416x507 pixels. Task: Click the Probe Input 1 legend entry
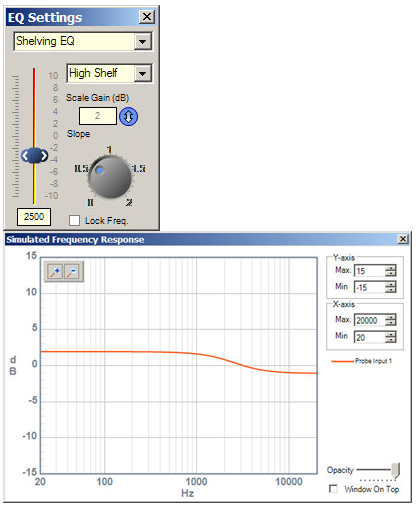point(362,361)
